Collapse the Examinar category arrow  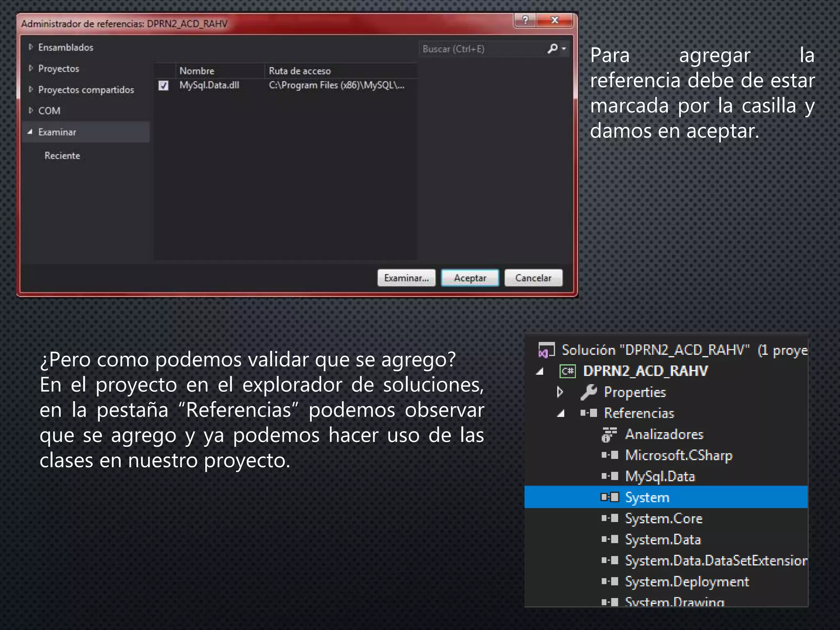30,132
